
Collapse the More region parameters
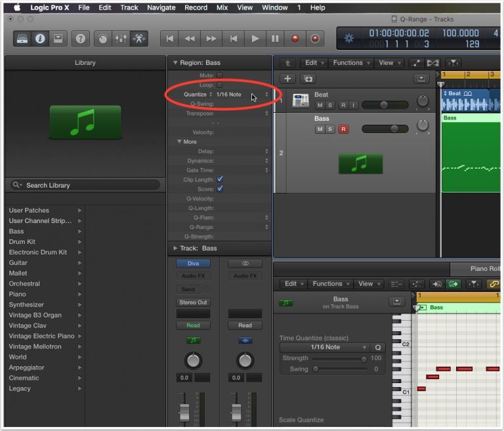179,142
